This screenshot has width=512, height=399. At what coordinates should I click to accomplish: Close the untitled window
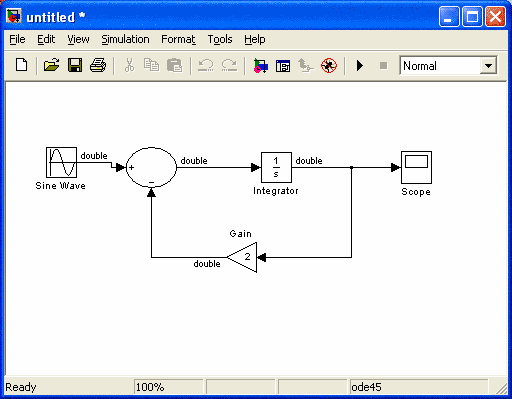(495, 16)
